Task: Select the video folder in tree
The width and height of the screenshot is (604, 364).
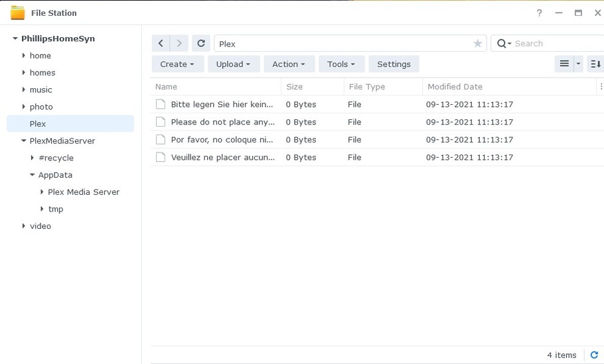Action: [x=40, y=226]
